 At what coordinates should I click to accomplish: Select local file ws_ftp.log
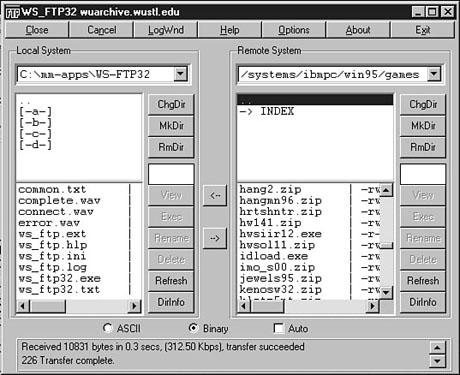tap(53, 268)
